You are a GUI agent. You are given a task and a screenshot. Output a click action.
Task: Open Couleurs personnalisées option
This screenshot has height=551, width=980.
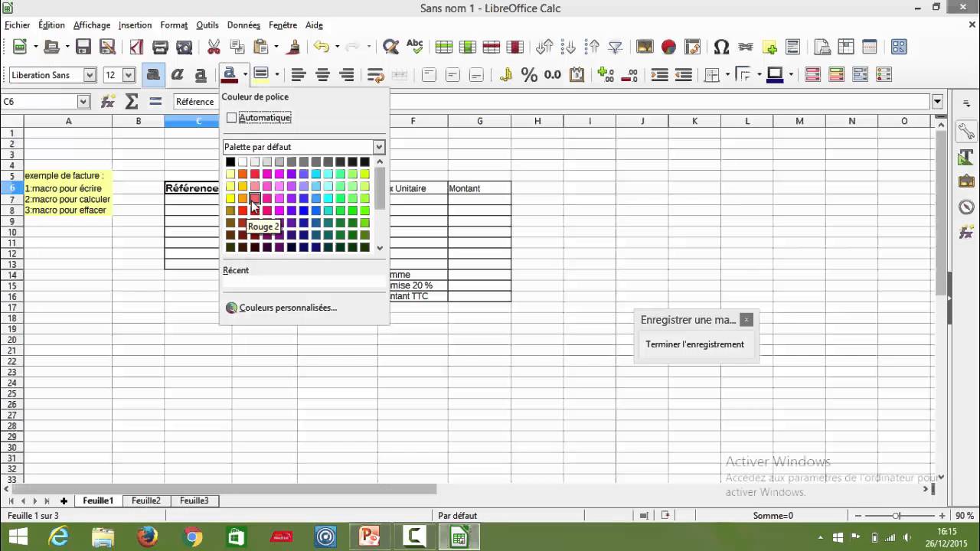(287, 308)
